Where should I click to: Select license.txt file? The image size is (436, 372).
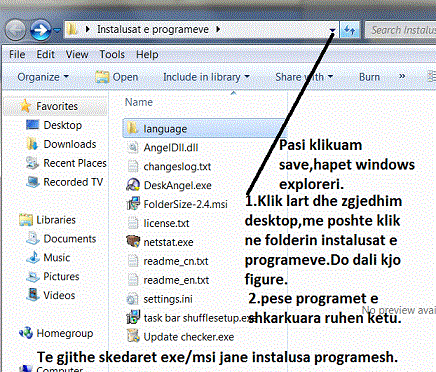166,223
